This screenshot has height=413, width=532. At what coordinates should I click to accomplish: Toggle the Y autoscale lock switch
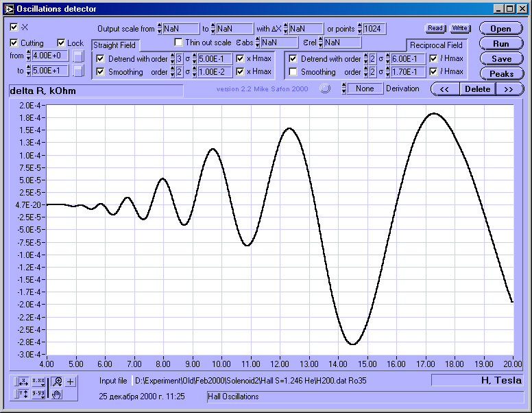click(16, 394)
